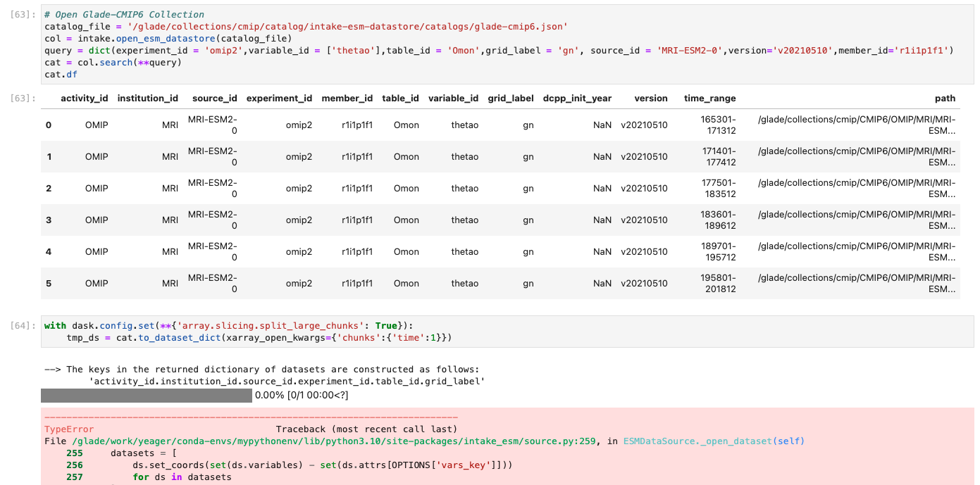Screen dimensions: 980x485
Task: Select row index 3 in dataframe
Action: tap(49, 220)
